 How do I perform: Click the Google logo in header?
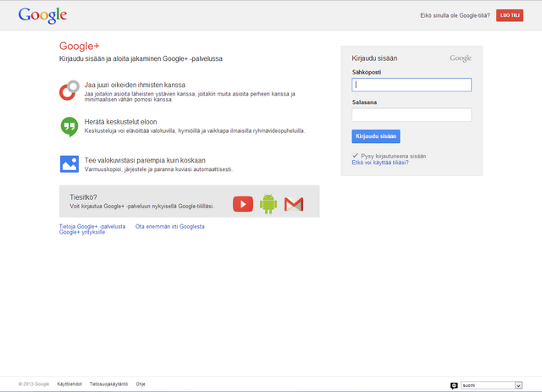(42, 15)
